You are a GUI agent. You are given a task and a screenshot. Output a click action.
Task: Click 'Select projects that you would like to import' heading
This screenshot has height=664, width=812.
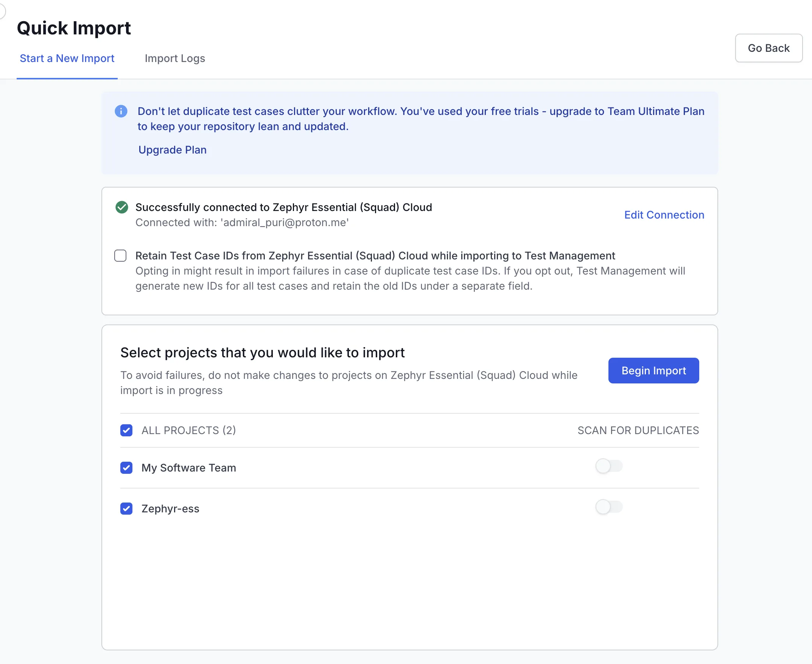pos(263,352)
